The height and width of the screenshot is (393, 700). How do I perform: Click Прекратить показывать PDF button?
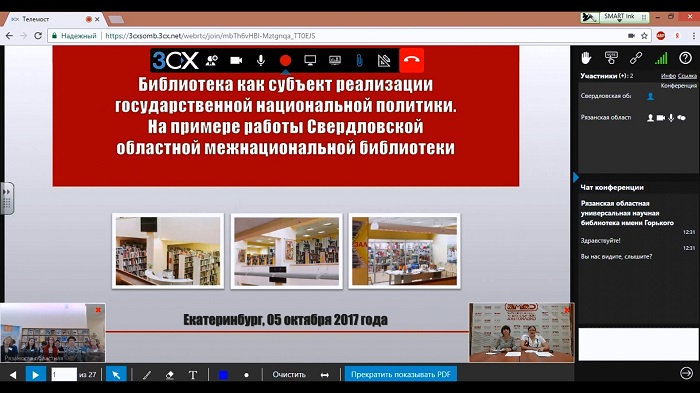tap(400, 374)
